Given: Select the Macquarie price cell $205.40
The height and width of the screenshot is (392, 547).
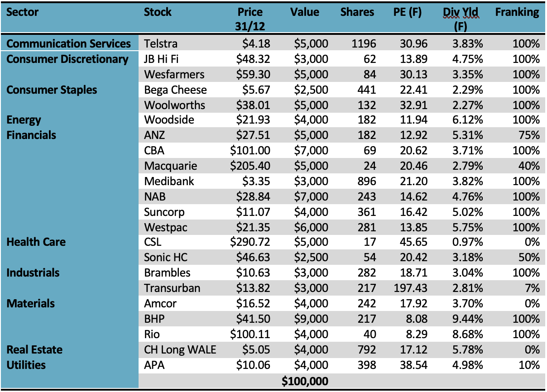Looking at the screenshot, I should (x=251, y=166).
